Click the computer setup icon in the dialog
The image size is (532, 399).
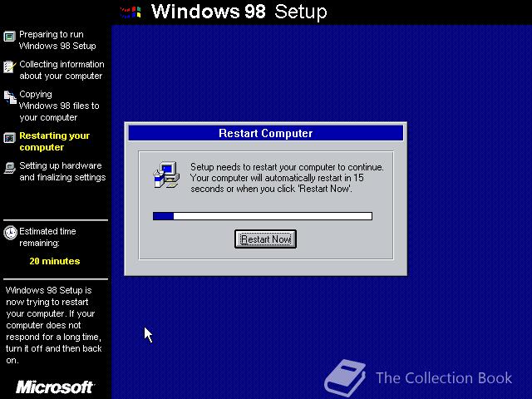pyautogui.click(x=166, y=175)
